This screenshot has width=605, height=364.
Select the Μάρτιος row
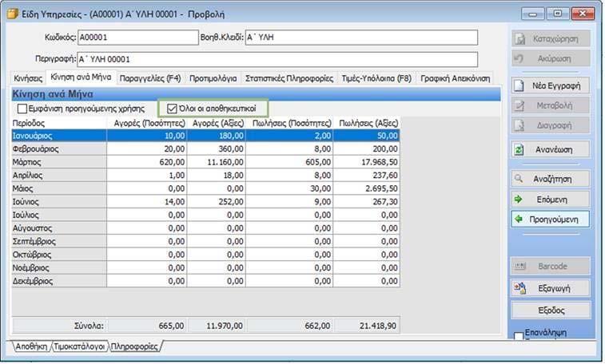click(x=205, y=162)
